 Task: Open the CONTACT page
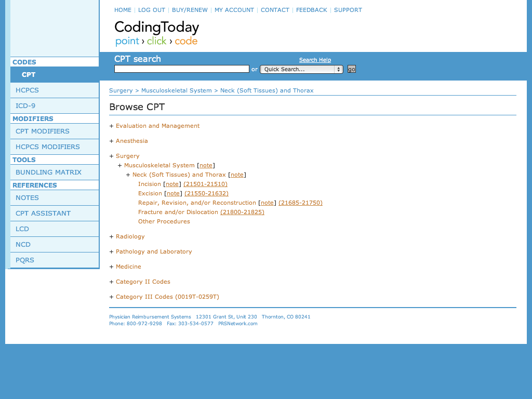coord(275,10)
